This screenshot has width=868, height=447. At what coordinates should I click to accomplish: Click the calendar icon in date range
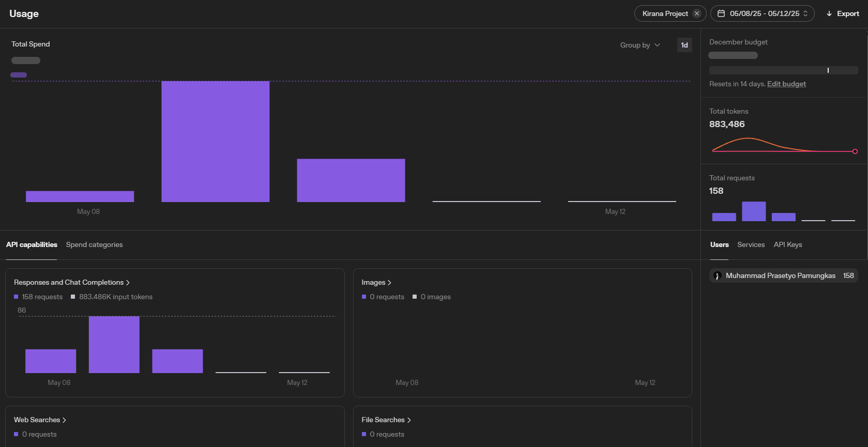(721, 13)
